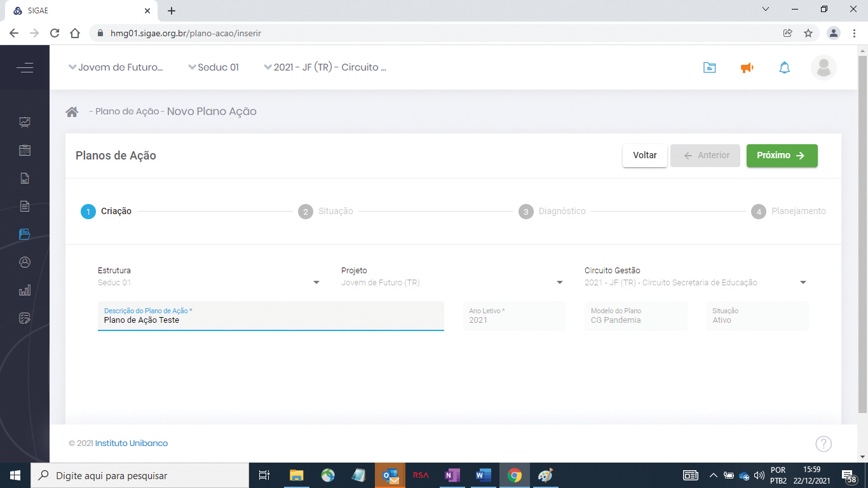The image size is (868, 488).
Task: Open the user profile sidebar icon
Action: 25,262
